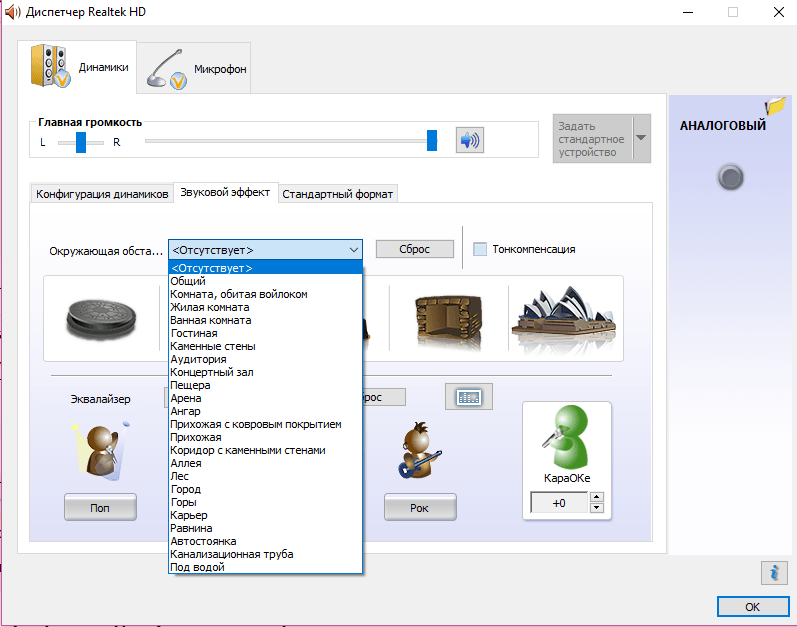Viewport: 797px width, 627px height.
Task: Choose the Sydney Opera House environment icon
Action: click(x=564, y=318)
